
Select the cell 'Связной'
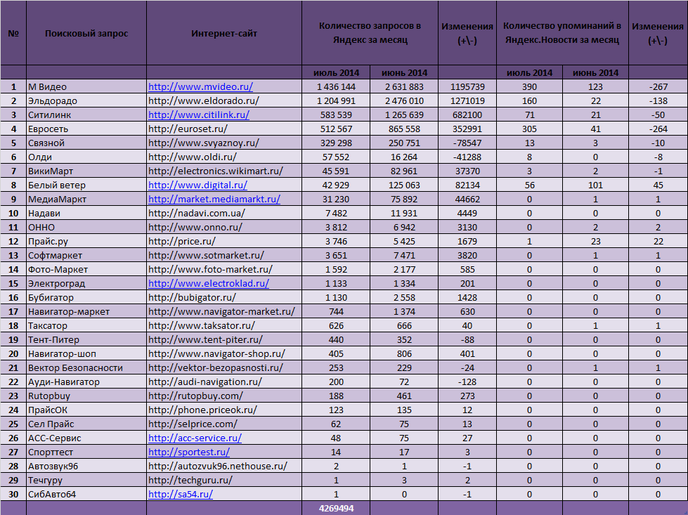tap(86, 143)
